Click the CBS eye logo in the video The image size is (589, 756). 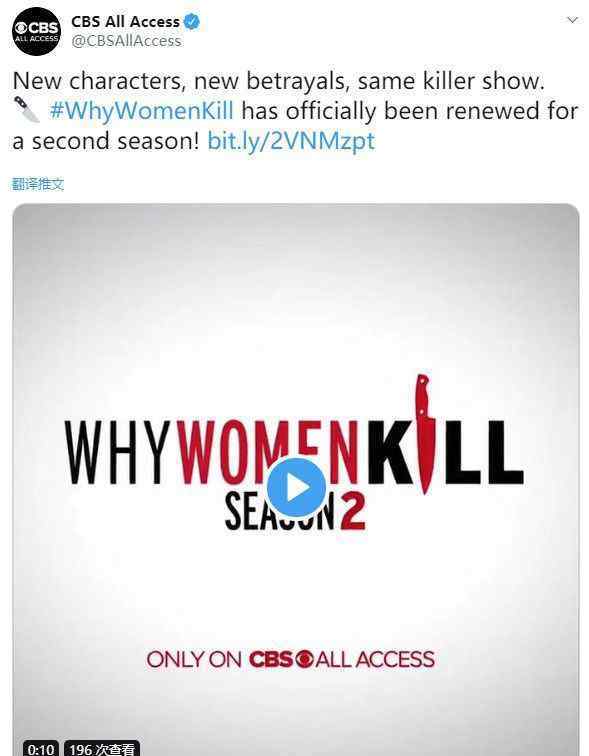coord(304,659)
